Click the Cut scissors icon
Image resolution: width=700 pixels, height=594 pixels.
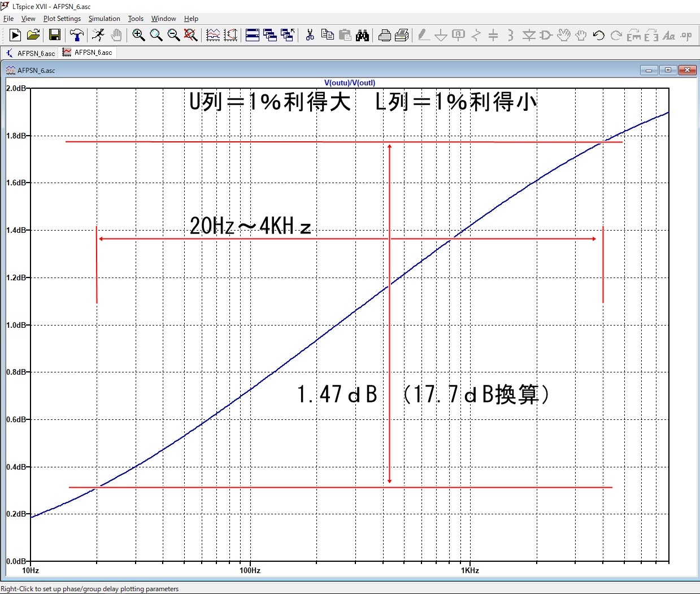[x=310, y=35]
